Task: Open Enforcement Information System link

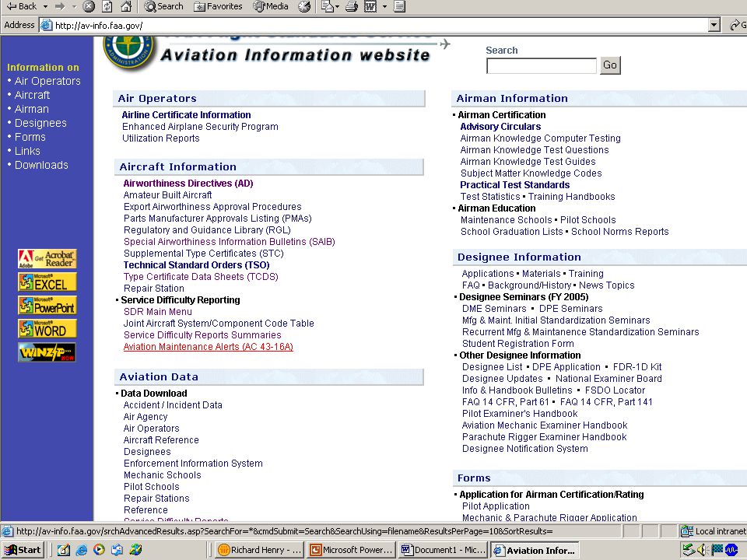Action: pos(193,464)
